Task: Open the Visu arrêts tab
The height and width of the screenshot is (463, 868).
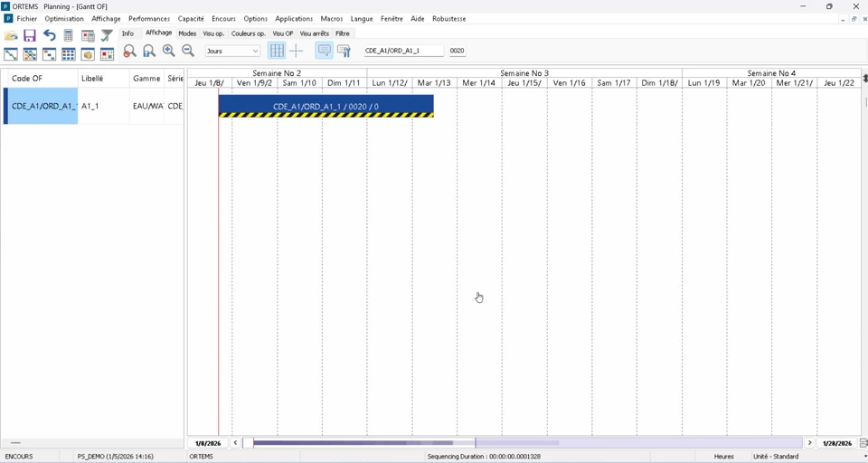Action: [x=315, y=33]
